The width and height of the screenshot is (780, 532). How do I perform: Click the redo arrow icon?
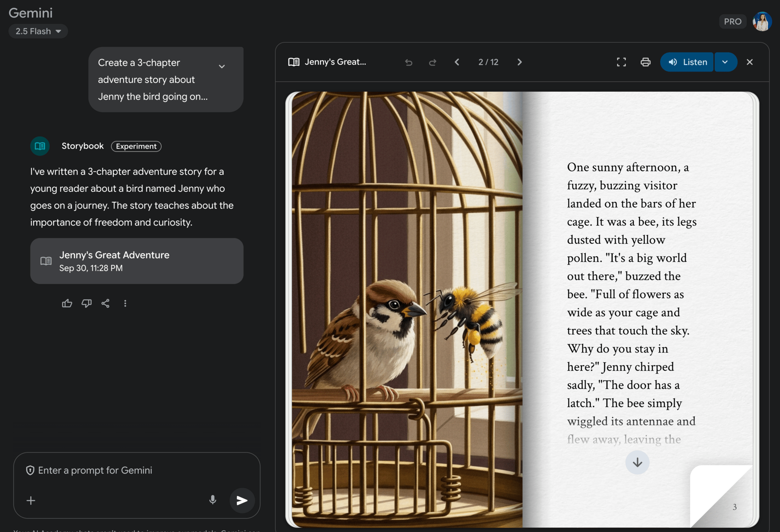[433, 62]
